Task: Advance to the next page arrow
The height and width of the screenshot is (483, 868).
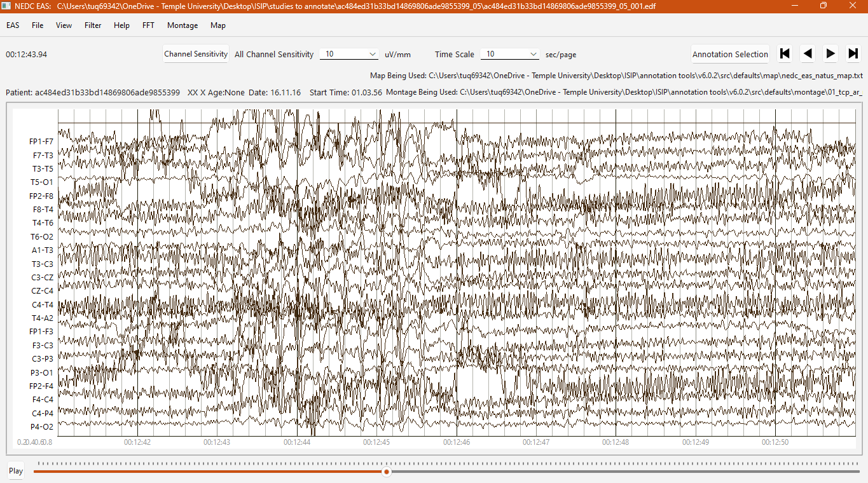Action: click(x=830, y=54)
